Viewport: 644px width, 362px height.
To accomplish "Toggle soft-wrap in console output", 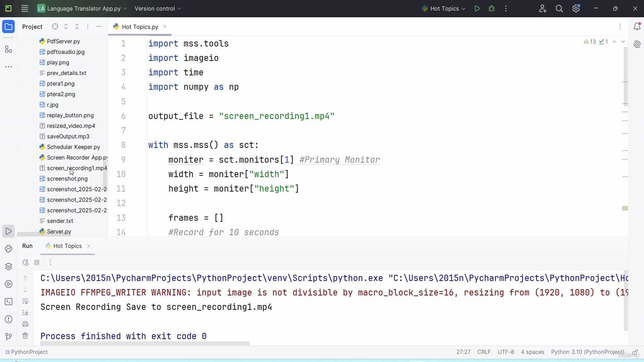I will tap(25, 301).
